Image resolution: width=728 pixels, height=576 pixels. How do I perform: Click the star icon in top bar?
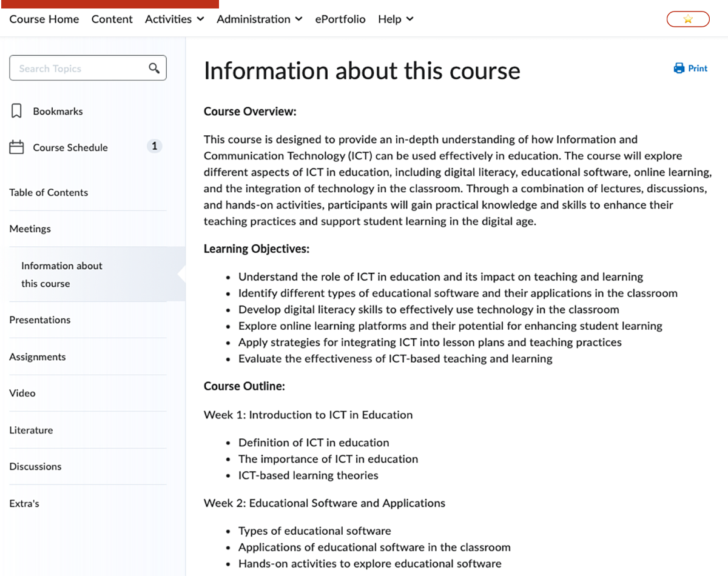687,19
